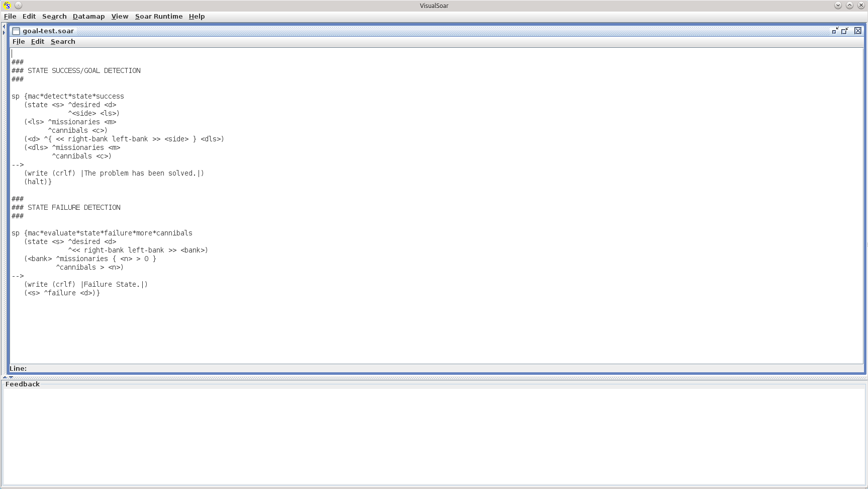Open the Soar Runtime menu

coord(159,17)
